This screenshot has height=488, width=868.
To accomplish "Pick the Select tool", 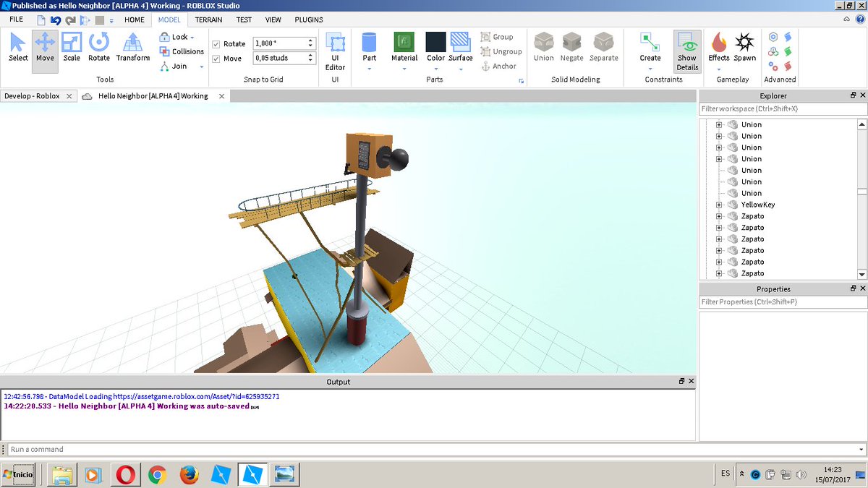I will [18, 47].
